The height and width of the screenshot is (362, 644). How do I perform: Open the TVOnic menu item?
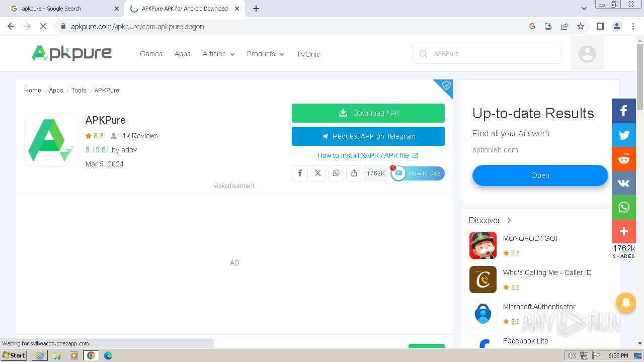tap(308, 54)
